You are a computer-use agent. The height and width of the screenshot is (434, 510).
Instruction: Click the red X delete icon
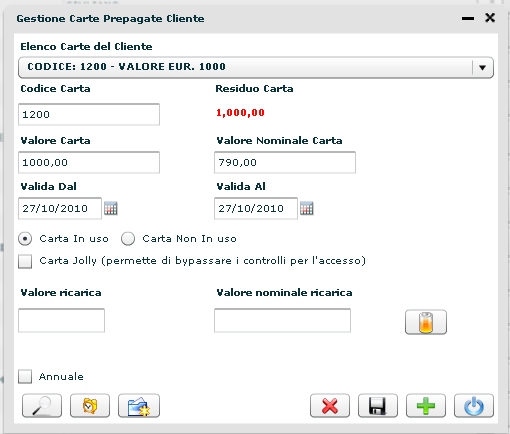click(x=330, y=406)
